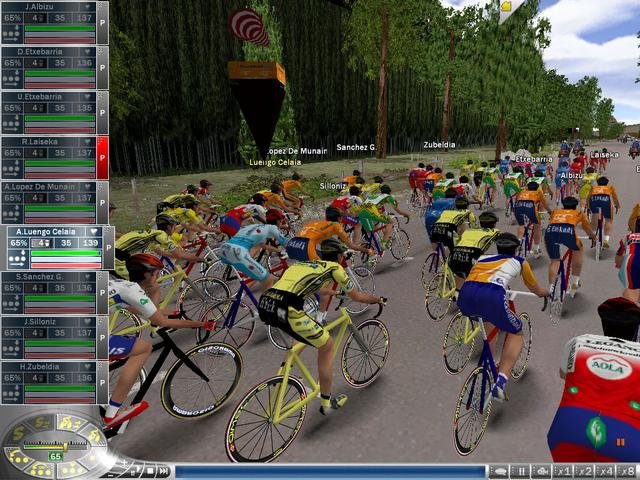Click the yellow flag icon at the top
Viewport: 640px width, 480px height.
(x=506, y=9)
